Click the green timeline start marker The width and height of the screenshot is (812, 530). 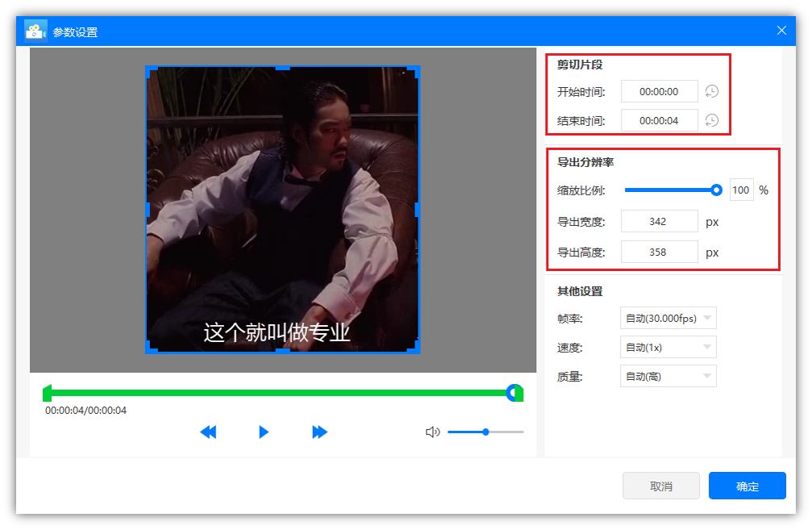coord(47,393)
